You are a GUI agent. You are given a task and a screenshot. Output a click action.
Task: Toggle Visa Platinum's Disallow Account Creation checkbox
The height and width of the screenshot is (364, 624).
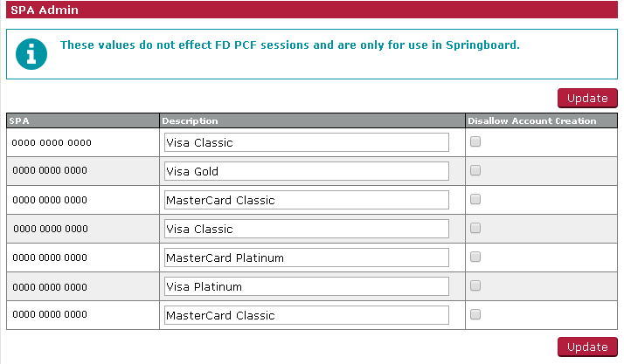475,285
